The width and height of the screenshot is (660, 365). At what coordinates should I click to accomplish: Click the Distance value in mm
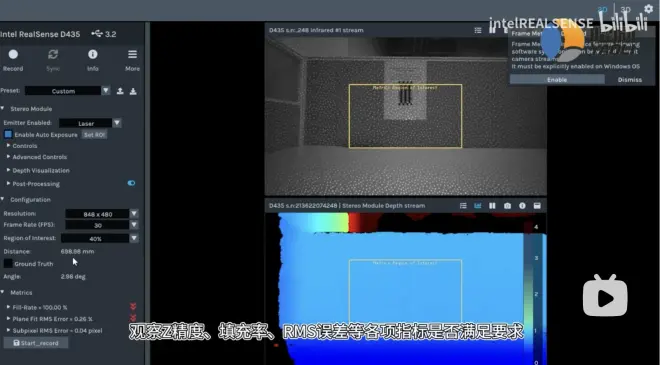(77, 251)
